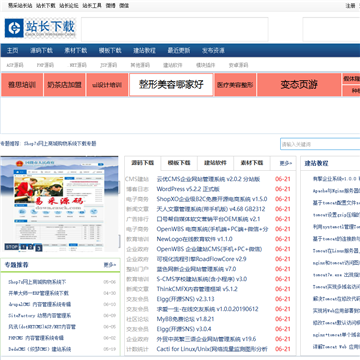360x360 pixels.
Task: Open 源码下载 in the blue navigation bar
Action: [41, 51]
